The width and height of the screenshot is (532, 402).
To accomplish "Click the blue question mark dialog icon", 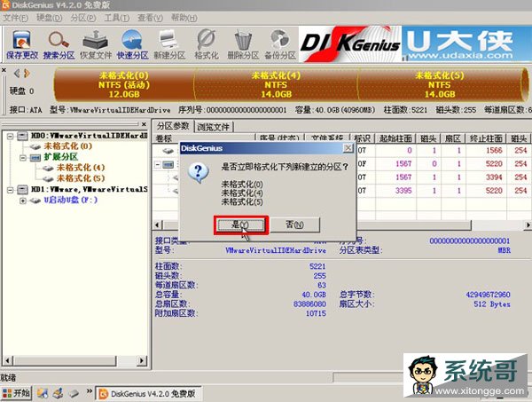I will click(198, 172).
